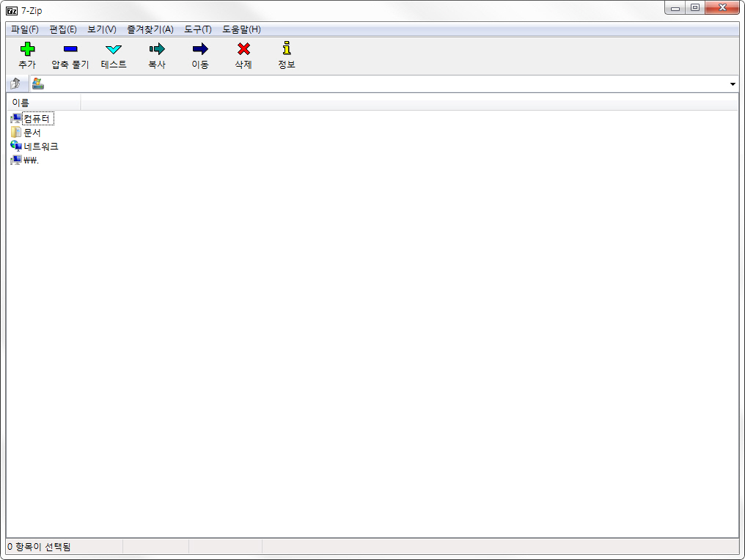Open the View (보기) menu
This screenshot has width=745, height=560.
click(102, 29)
